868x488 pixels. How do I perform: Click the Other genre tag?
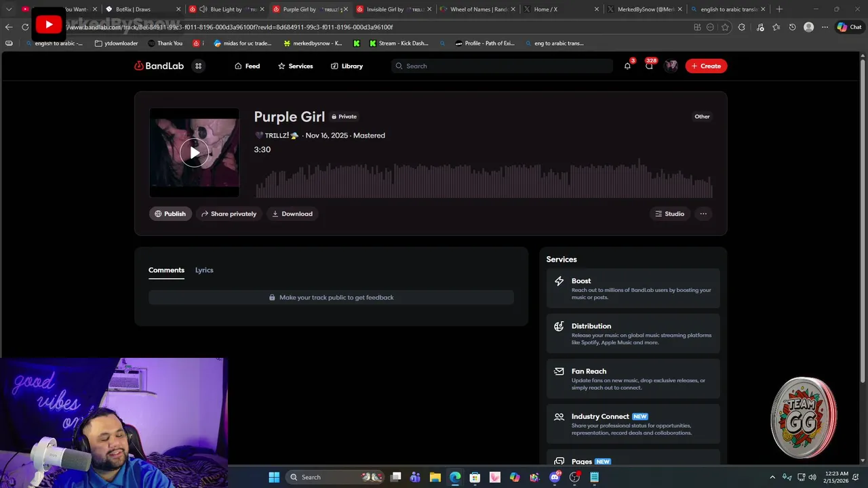pos(702,117)
